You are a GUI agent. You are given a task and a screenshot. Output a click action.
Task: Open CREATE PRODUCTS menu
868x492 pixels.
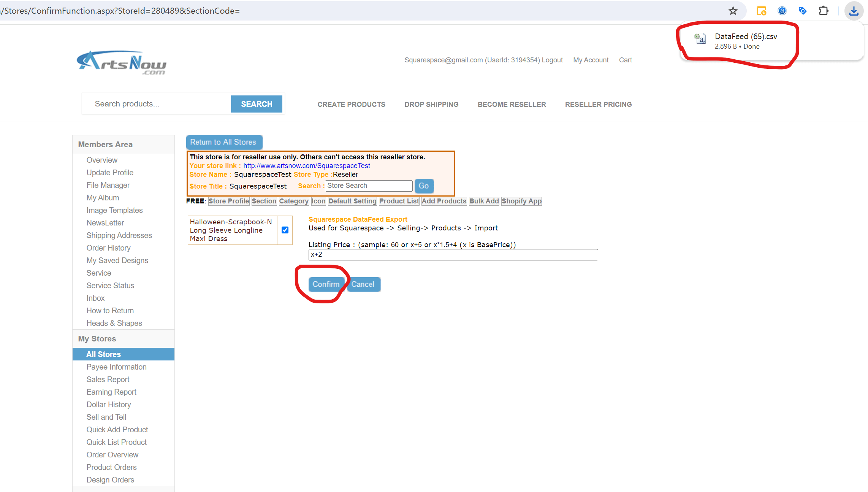coord(351,105)
